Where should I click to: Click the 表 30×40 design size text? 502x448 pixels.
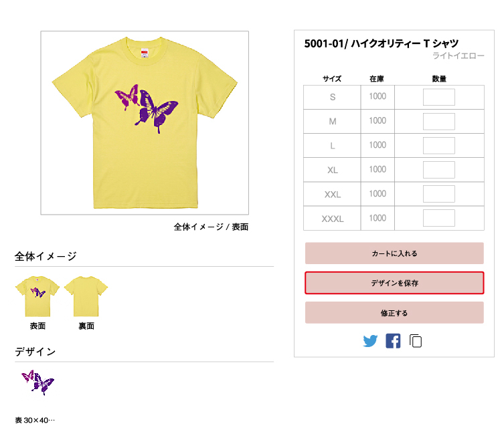pos(35,421)
